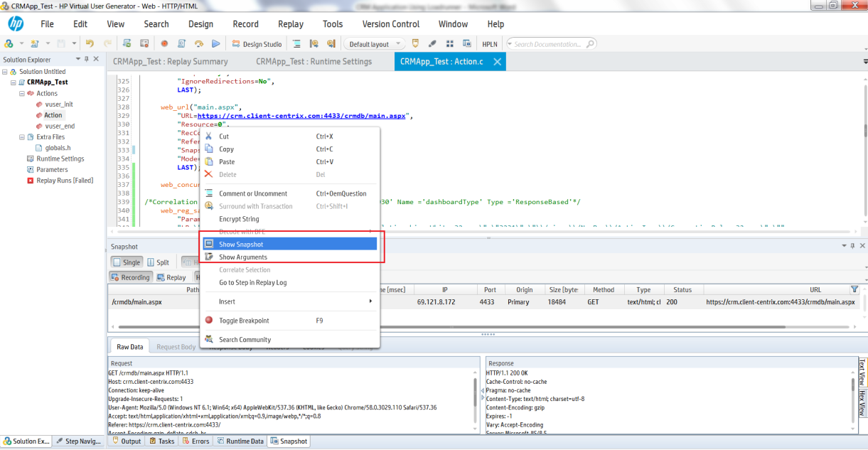Click the red Record button icon
This screenshot has height=450, width=868.
(x=164, y=43)
